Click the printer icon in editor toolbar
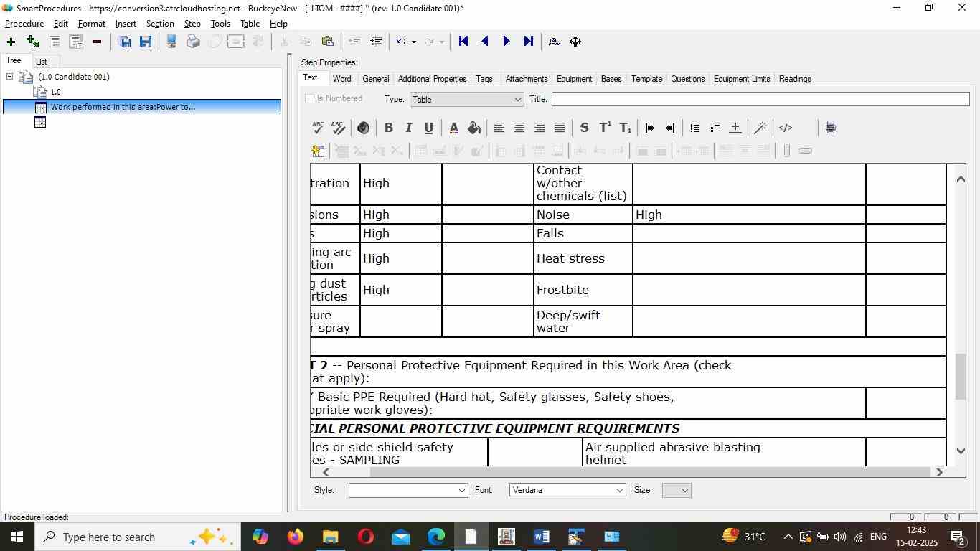Image resolution: width=980 pixels, height=551 pixels. (x=830, y=128)
